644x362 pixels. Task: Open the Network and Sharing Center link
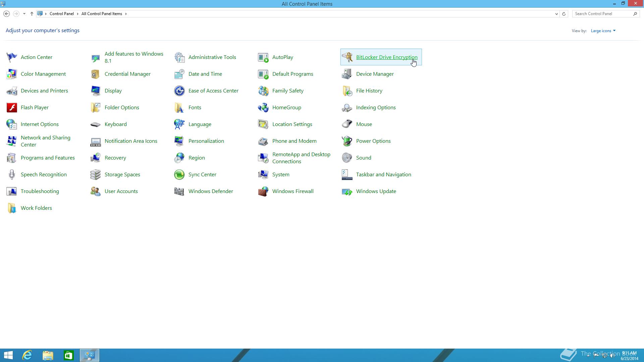(x=46, y=141)
